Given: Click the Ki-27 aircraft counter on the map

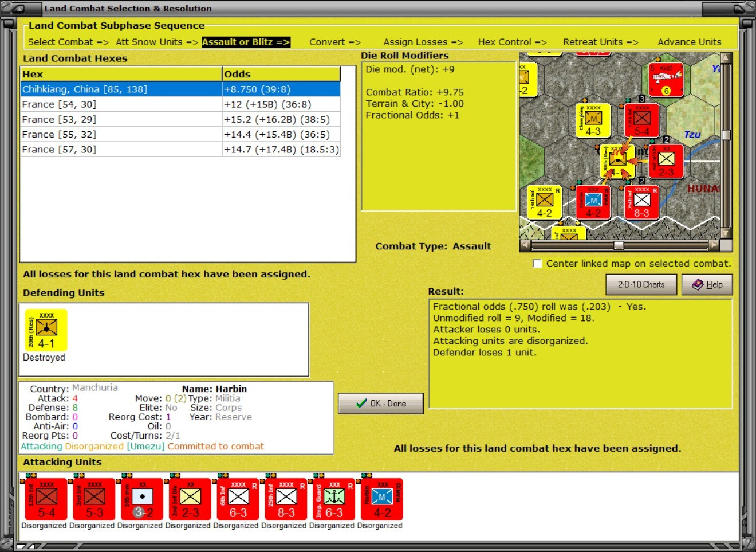Looking at the screenshot, I should 667,79.
